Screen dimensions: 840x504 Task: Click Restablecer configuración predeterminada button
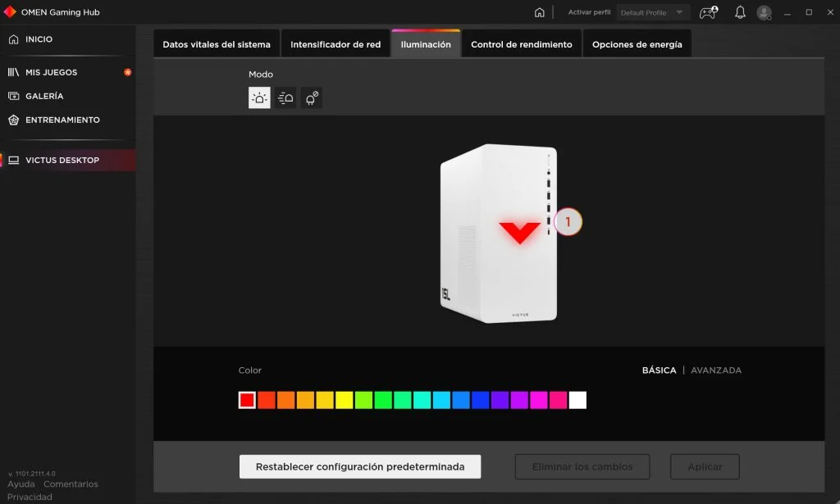pos(360,466)
